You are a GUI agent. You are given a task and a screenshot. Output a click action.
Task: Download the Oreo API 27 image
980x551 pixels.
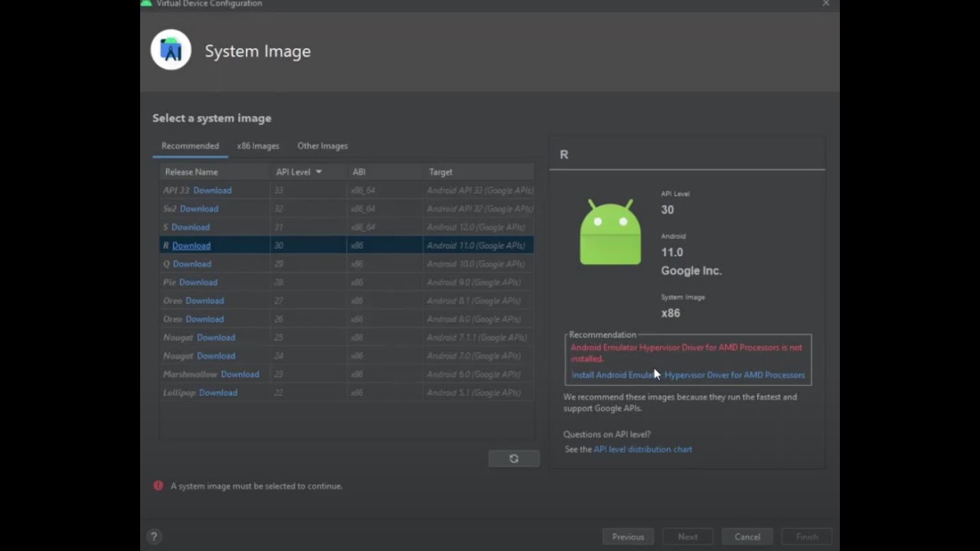pyautogui.click(x=204, y=301)
